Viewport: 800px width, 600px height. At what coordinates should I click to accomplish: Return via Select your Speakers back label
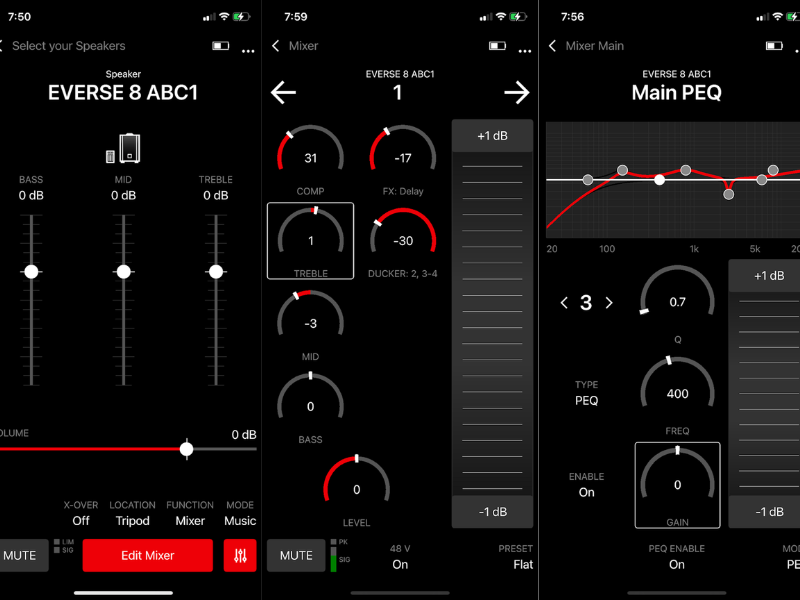pos(68,46)
